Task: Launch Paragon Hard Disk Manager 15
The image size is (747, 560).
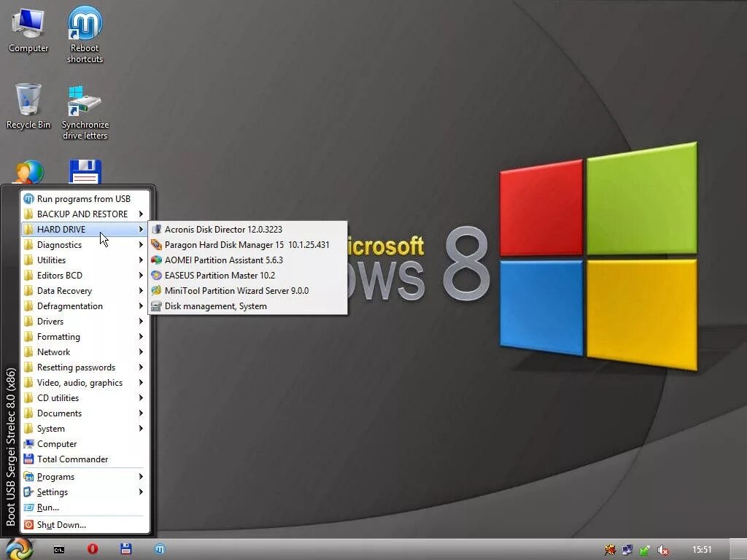Action: coord(248,245)
